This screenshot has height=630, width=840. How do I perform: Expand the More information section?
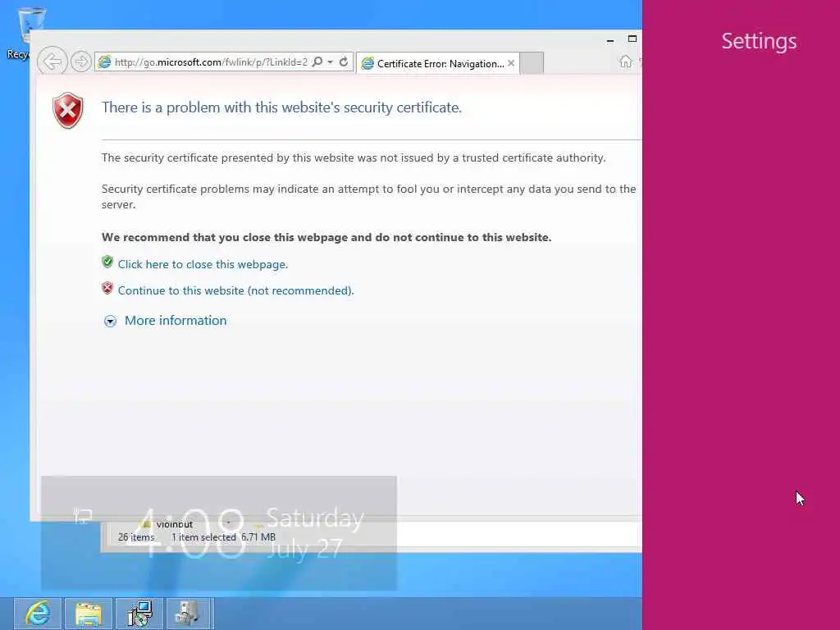click(x=111, y=321)
